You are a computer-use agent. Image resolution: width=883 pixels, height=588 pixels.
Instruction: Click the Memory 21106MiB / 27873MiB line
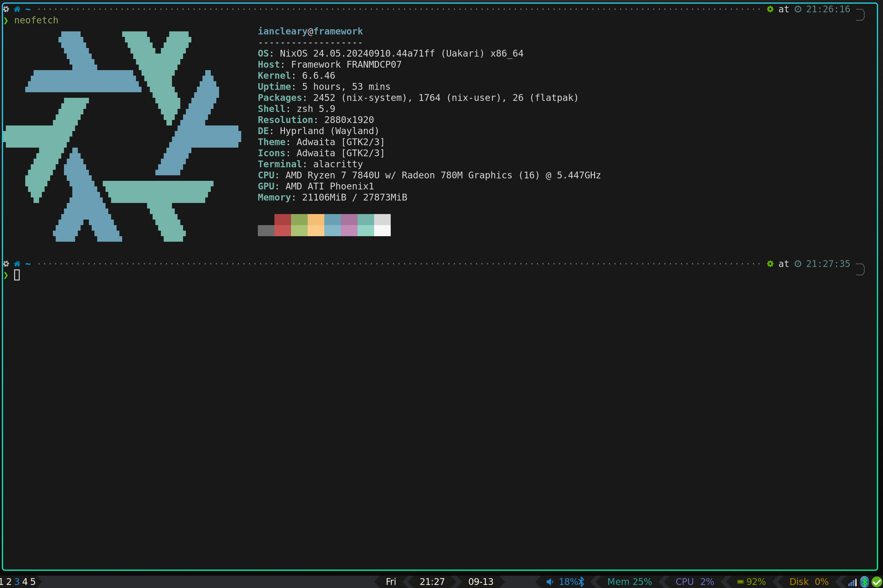pyautogui.click(x=332, y=197)
